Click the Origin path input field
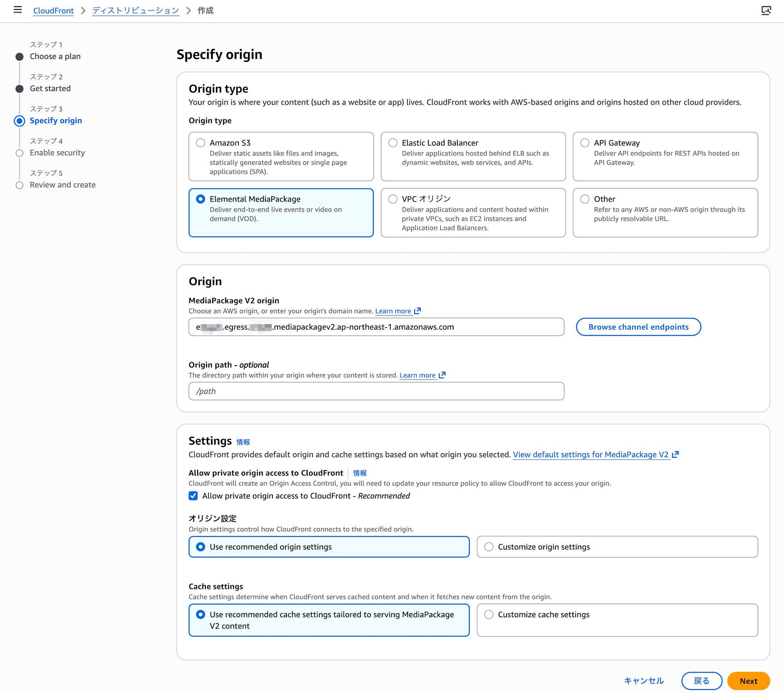The height and width of the screenshot is (693, 784). click(x=376, y=391)
